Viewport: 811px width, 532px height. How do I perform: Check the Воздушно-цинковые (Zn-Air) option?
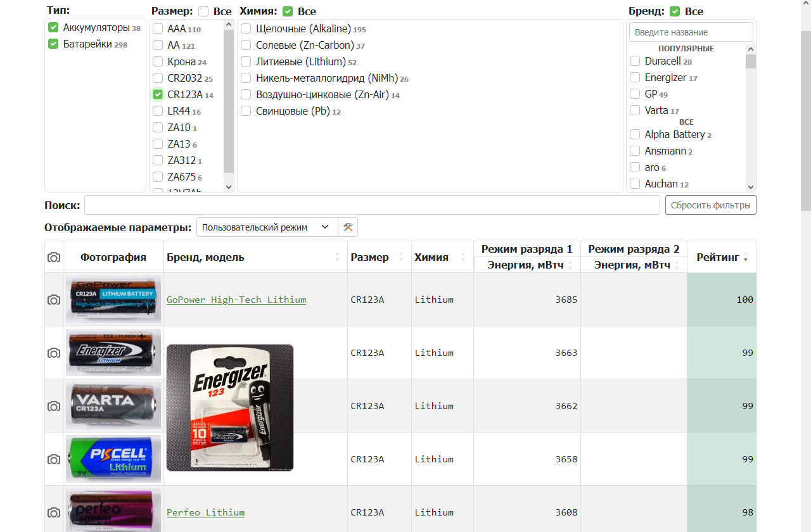click(246, 95)
